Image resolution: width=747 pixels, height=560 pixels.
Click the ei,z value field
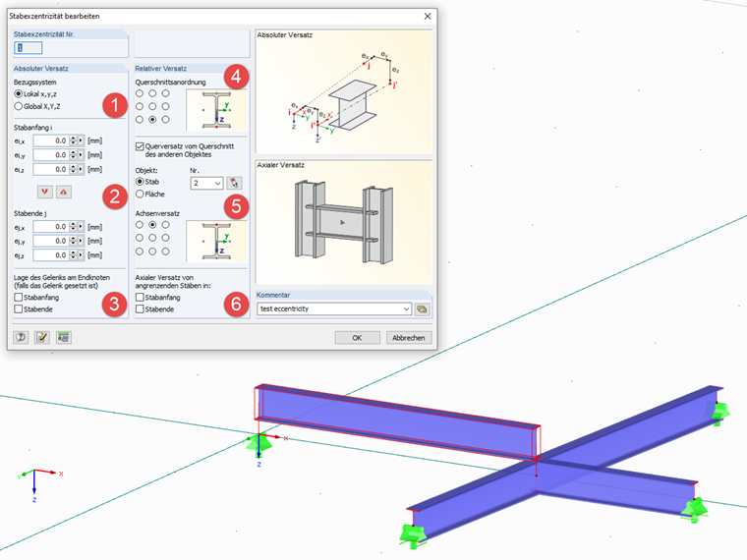[51, 169]
